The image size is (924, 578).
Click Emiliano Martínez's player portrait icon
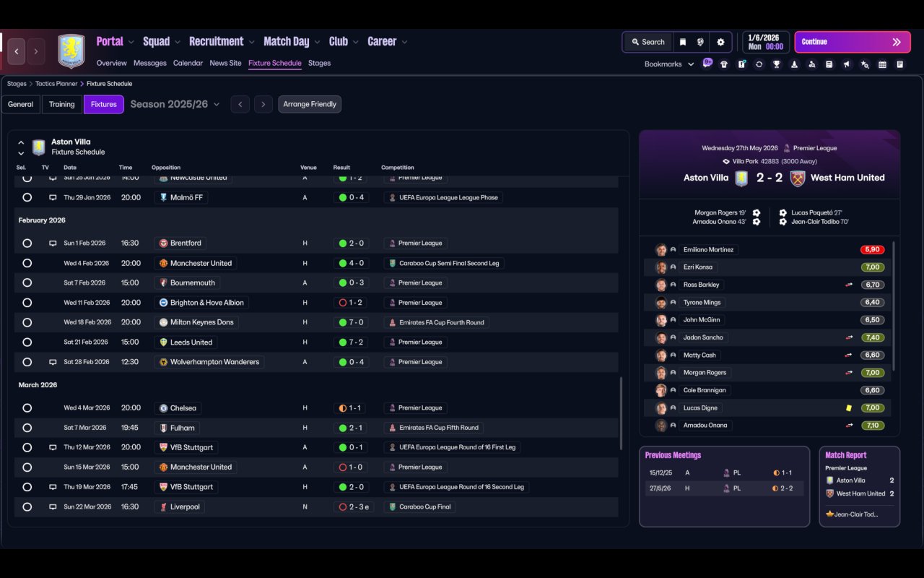[x=661, y=250]
